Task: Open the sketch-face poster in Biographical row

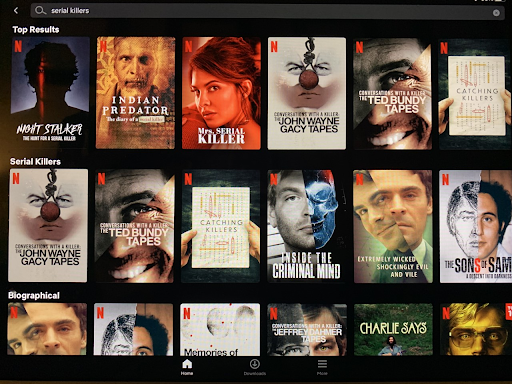Action: (x=133, y=329)
